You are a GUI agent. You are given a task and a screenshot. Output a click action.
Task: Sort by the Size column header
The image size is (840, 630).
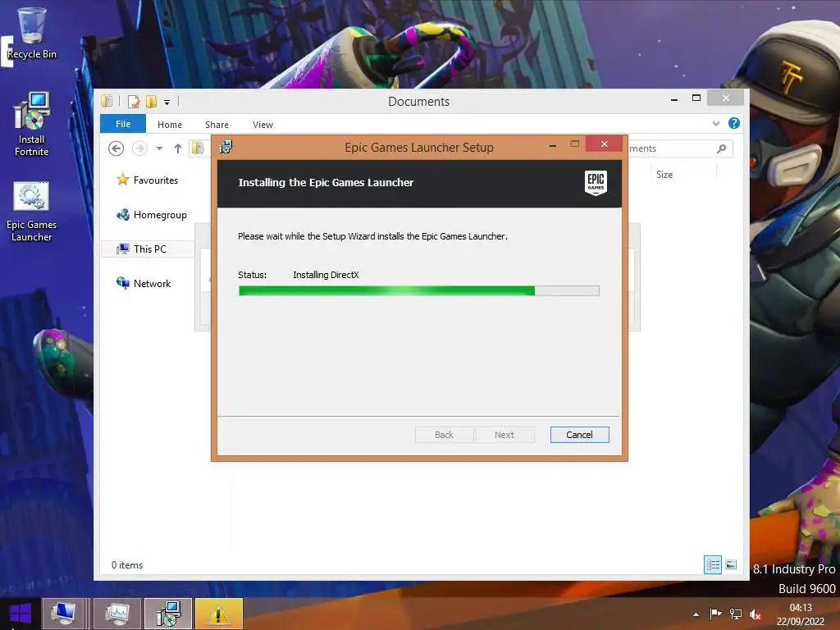click(x=664, y=174)
